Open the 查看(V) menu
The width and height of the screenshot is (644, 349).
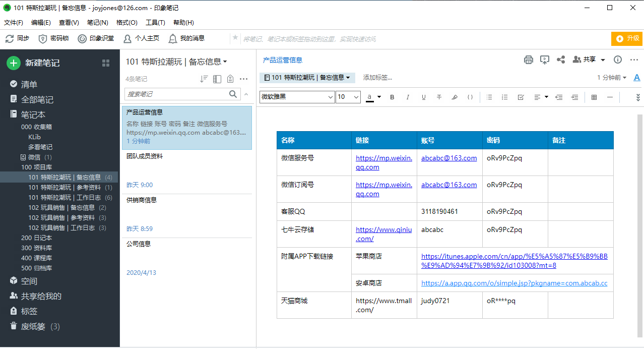click(x=69, y=23)
